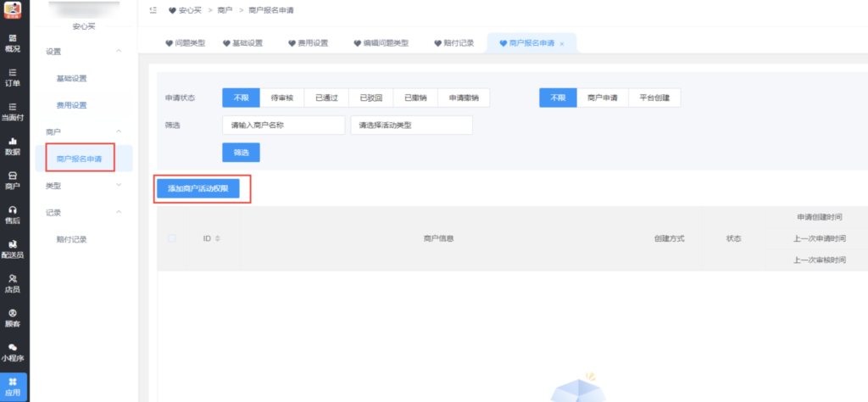
Task: Focus the 请输入商户名称 input field
Action: click(283, 126)
